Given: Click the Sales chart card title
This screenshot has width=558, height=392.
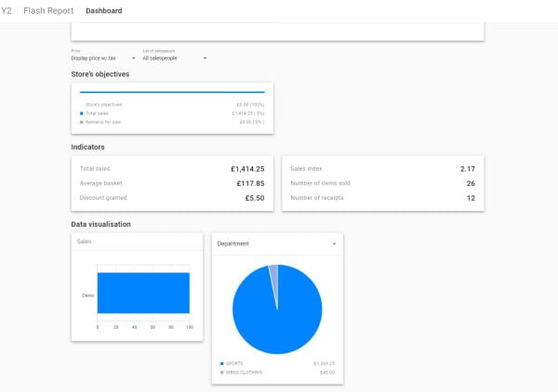Looking at the screenshot, I should pos(84,242).
